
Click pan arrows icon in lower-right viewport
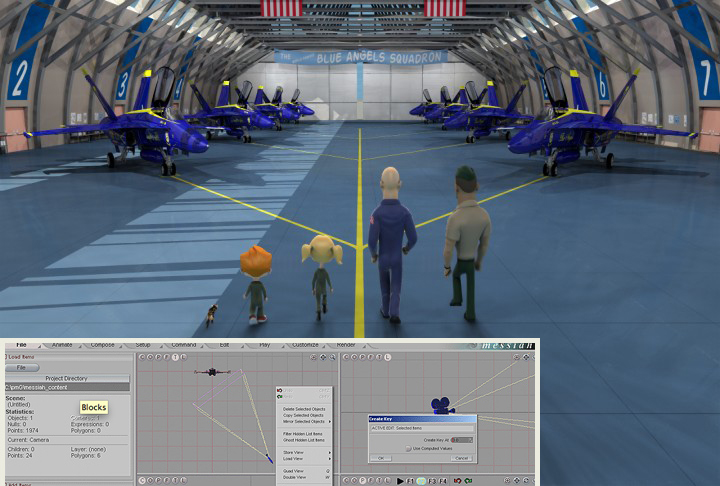[517, 481]
